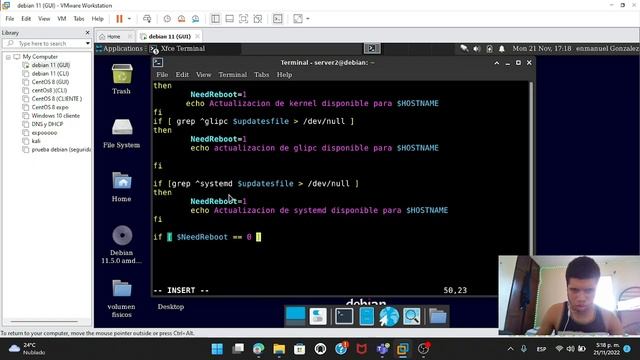Open Microsoft Teams in Windows taskbar
This screenshot has height=360, width=640.
pos(382,349)
